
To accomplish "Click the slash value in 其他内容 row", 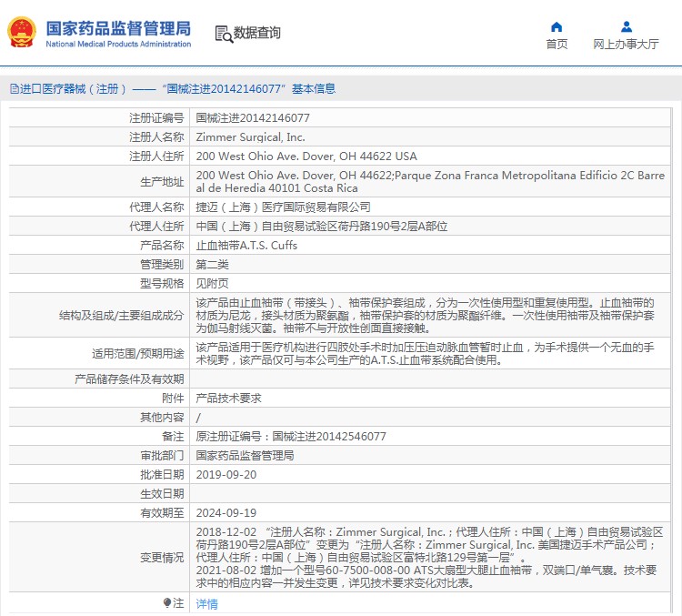I will point(198,418).
